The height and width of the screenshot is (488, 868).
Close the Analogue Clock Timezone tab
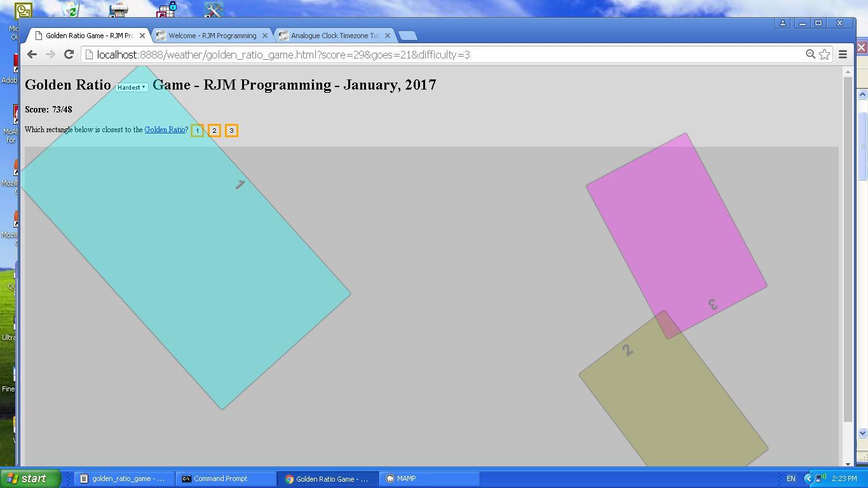click(x=388, y=36)
